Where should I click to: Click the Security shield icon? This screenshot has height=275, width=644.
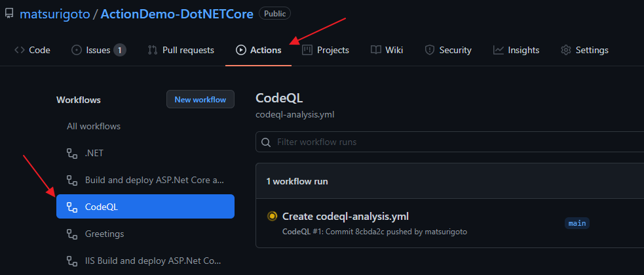(430, 51)
